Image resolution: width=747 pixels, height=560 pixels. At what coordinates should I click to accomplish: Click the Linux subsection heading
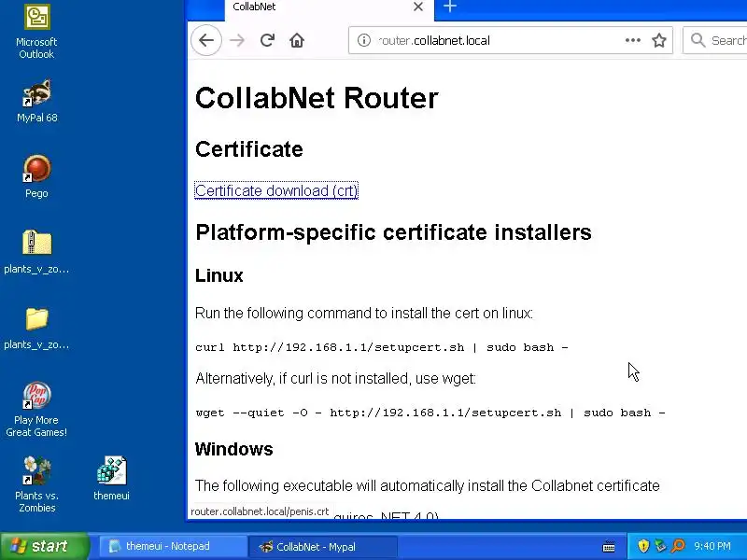click(219, 275)
